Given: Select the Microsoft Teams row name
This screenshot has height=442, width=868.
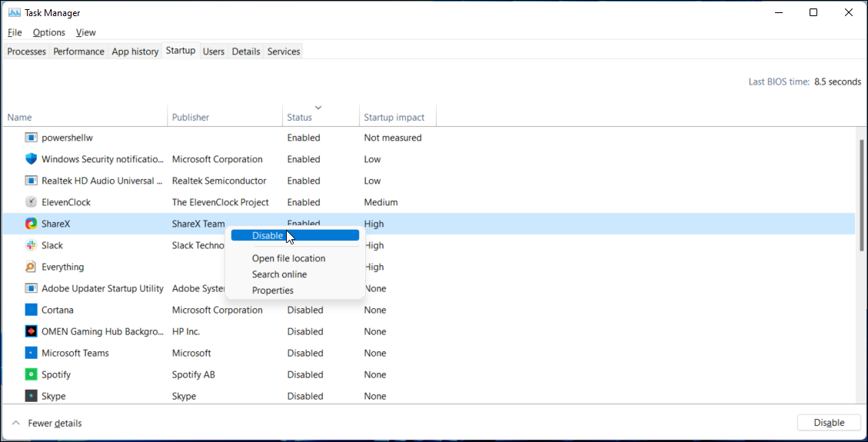Looking at the screenshot, I should pyautogui.click(x=75, y=353).
